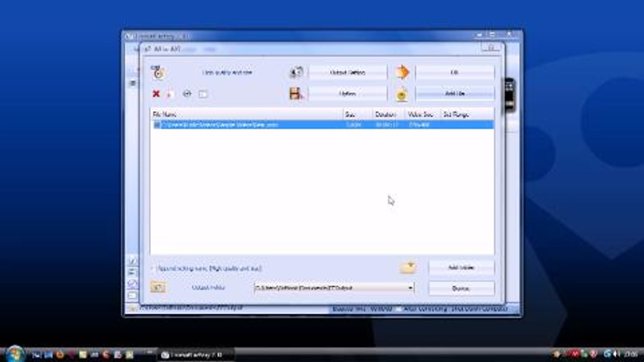Click the Add File button
This screenshot has height=362, width=644.
pyautogui.click(x=455, y=94)
